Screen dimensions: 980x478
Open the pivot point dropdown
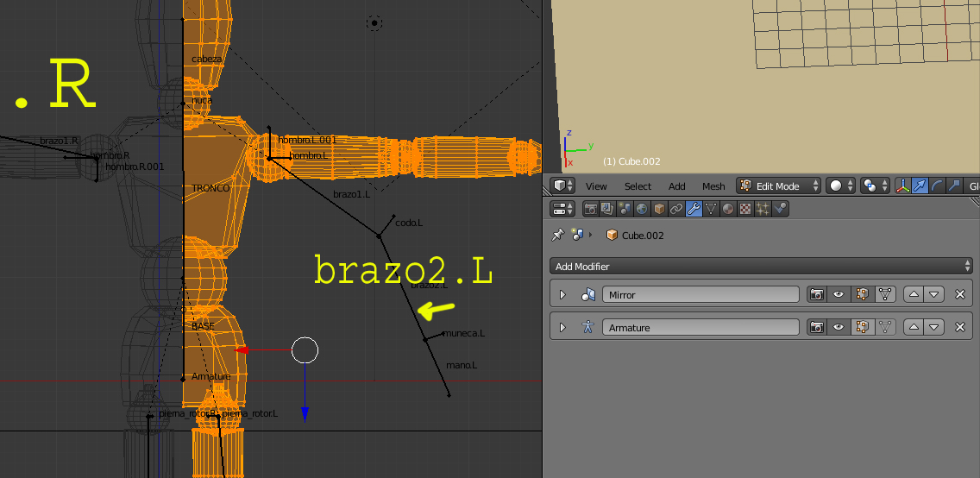click(875, 186)
